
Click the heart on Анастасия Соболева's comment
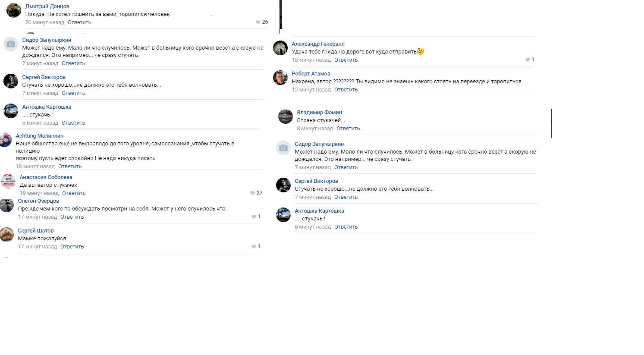tap(252, 193)
